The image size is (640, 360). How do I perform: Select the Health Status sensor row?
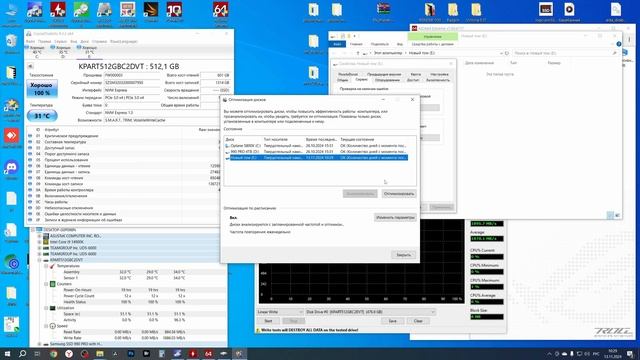pos(128,302)
